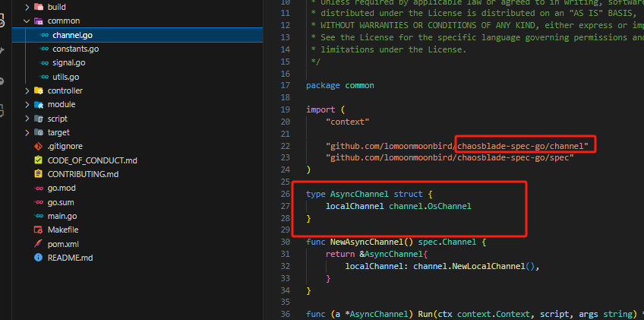Open the README.md file
The width and height of the screenshot is (644, 320).
click(x=70, y=258)
